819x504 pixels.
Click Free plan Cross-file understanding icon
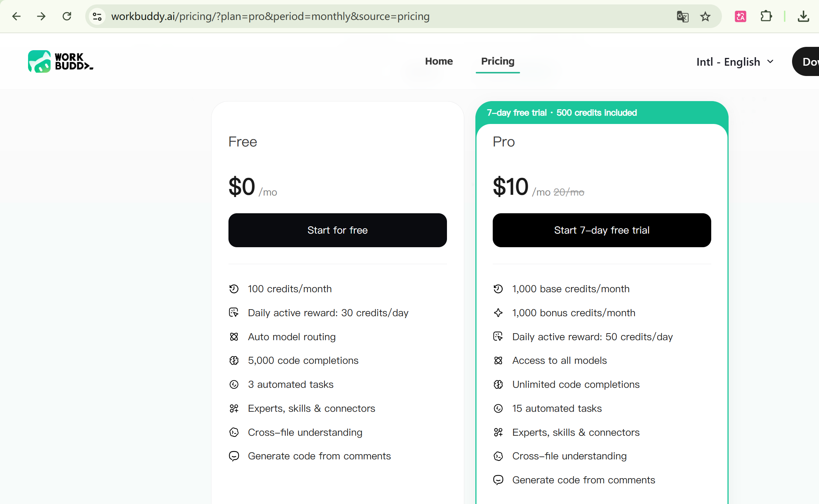click(x=234, y=432)
